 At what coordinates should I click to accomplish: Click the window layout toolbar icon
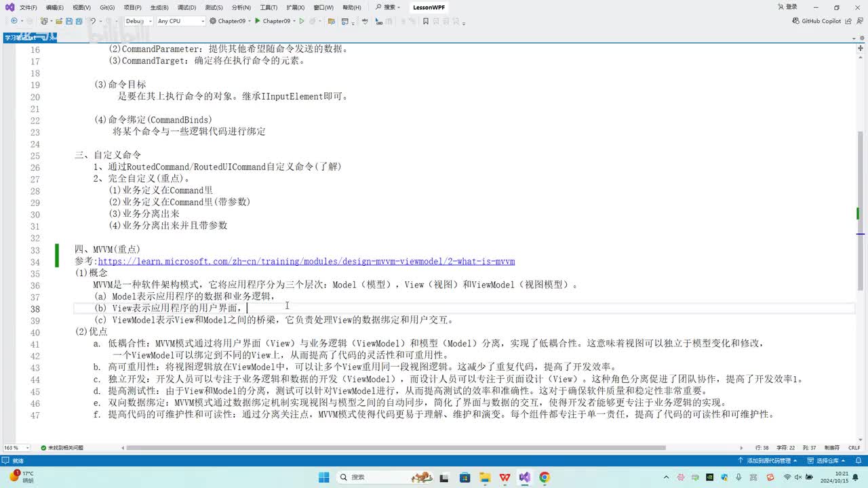click(345, 21)
